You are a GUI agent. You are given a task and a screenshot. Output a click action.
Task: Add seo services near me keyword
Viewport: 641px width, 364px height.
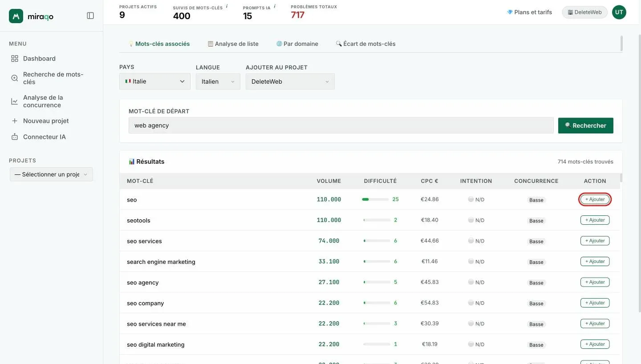pos(595,324)
